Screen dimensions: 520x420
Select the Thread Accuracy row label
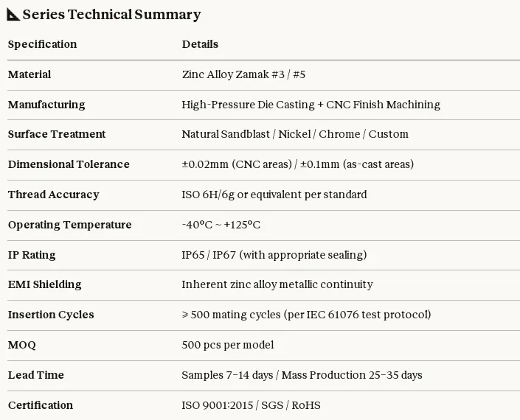tap(53, 195)
